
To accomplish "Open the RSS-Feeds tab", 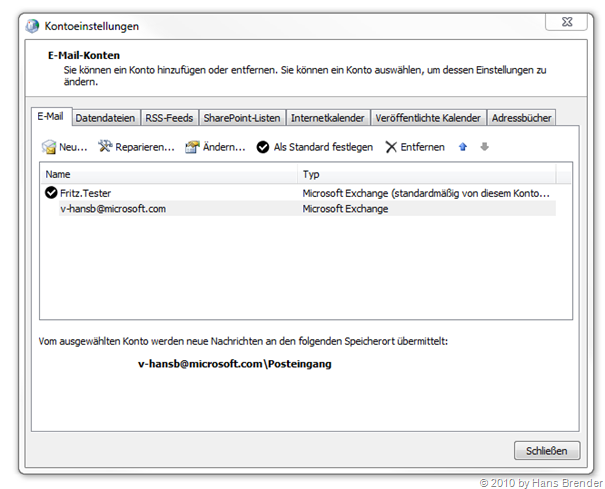I will [169, 118].
